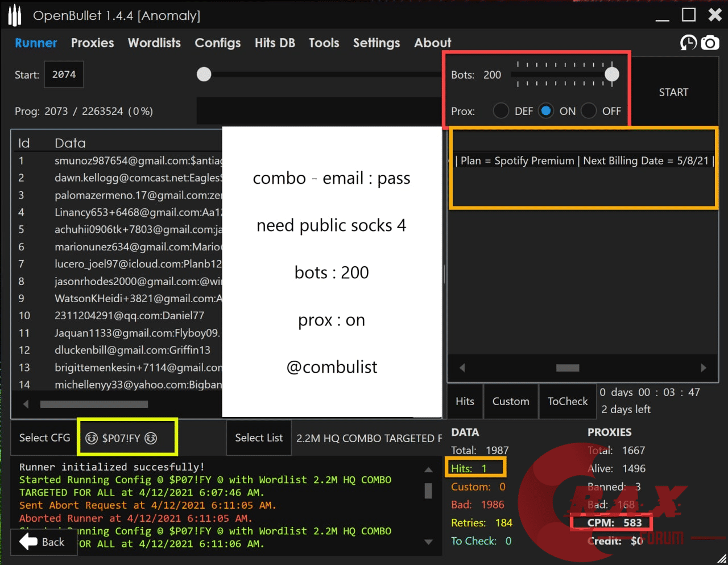Click the start position slider handle
Screen dimensions: 728x565
pos(204,75)
